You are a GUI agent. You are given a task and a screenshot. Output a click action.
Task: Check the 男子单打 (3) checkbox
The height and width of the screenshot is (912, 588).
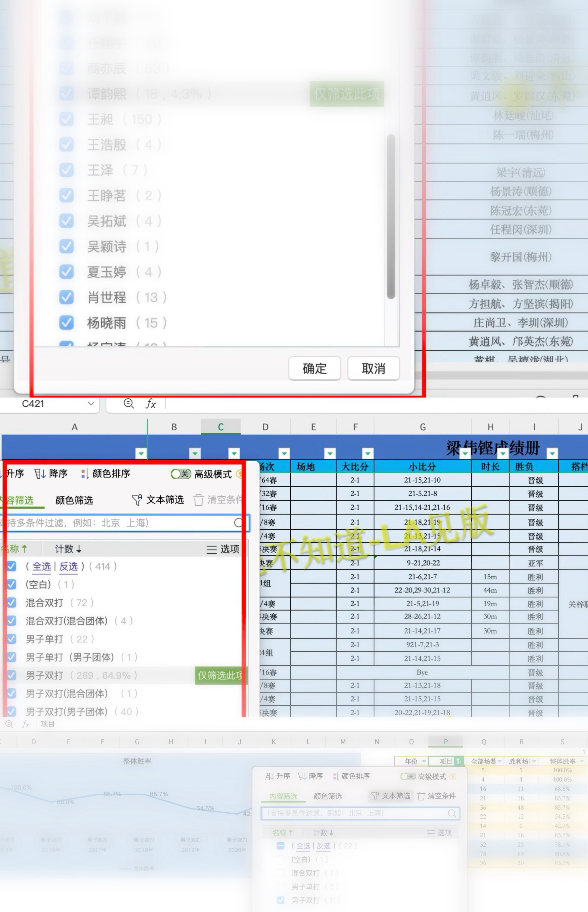[281, 886]
